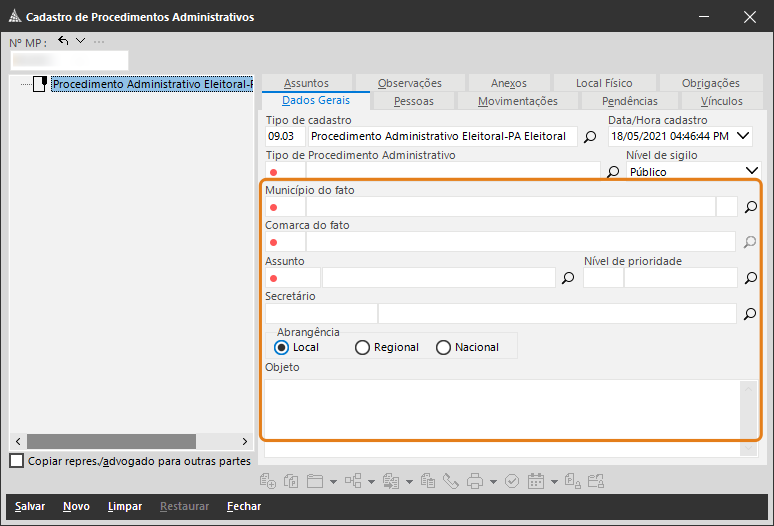Click the clipboard paste document icon

pyautogui.click(x=428, y=481)
